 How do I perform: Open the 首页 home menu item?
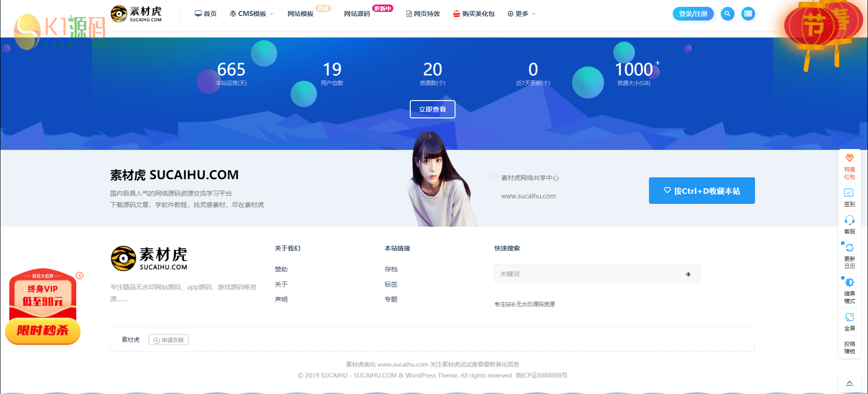(206, 14)
